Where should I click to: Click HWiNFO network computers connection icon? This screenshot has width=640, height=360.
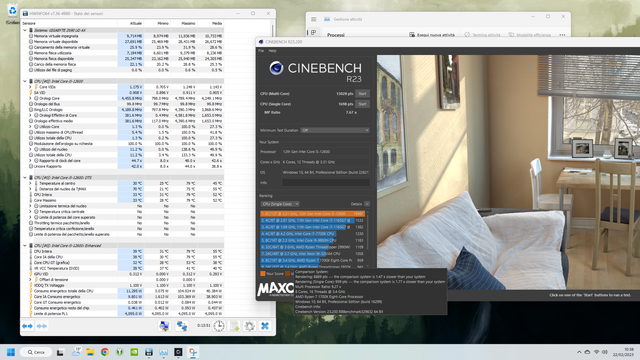point(182,326)
